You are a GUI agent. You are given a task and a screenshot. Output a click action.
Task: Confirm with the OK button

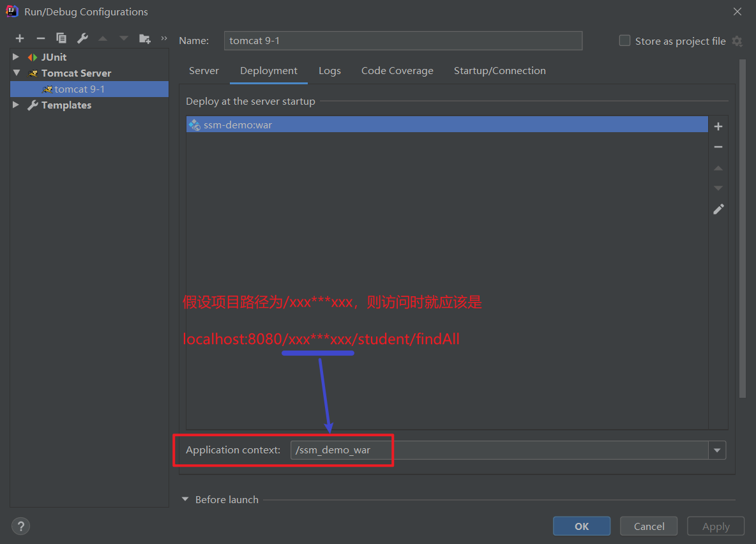coord(582,526)
